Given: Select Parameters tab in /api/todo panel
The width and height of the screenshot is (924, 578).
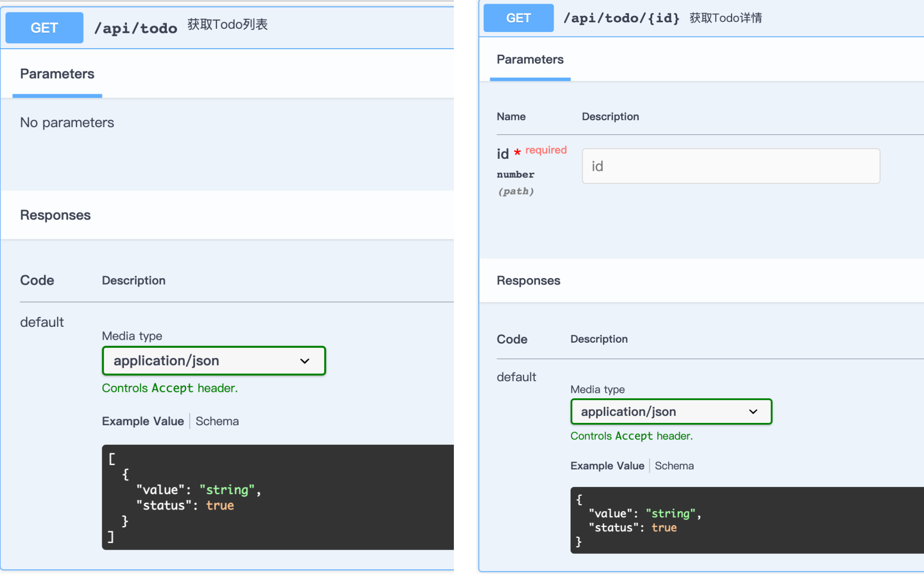Looking at the screenshot, I should [x=57, y=74].
